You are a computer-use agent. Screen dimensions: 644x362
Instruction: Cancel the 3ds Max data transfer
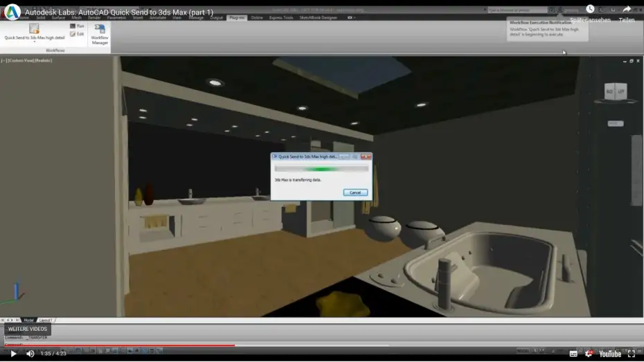pyautogui.click(x=355, y=192)
